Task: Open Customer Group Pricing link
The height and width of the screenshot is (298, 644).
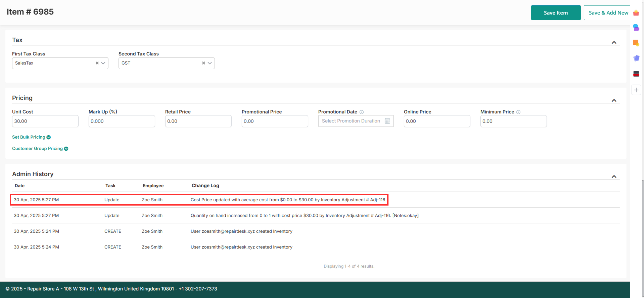Action: tap(37, 148)
